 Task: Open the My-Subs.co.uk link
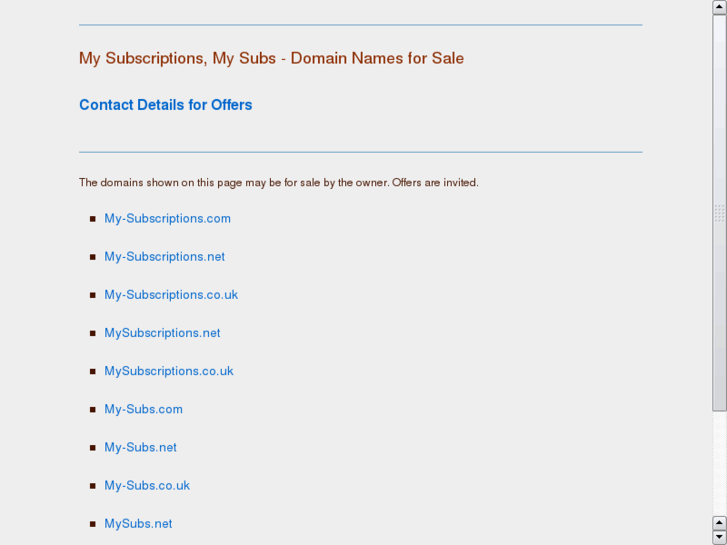pyautogui.click(x=147, y=485)
